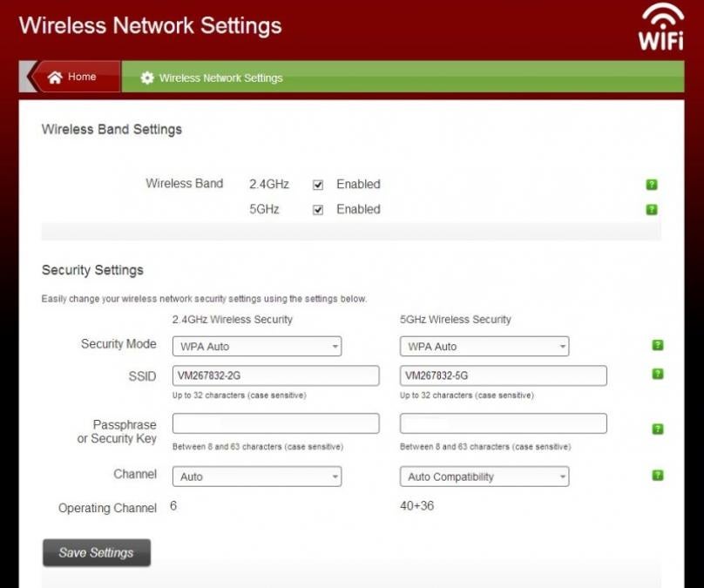Open 2.4GHz Security Mode dropdown
This screenshot has height=588, width=704.
pos(257,347)
